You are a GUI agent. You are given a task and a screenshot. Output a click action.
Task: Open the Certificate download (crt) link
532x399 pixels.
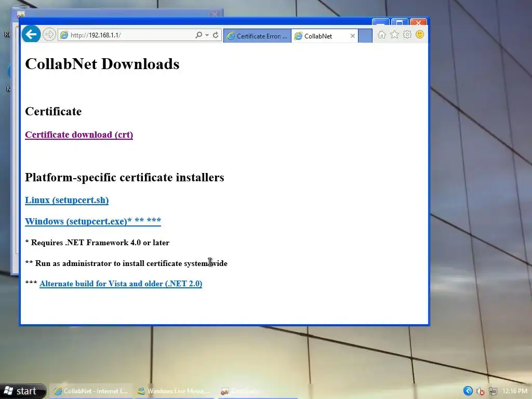[79, 135]
